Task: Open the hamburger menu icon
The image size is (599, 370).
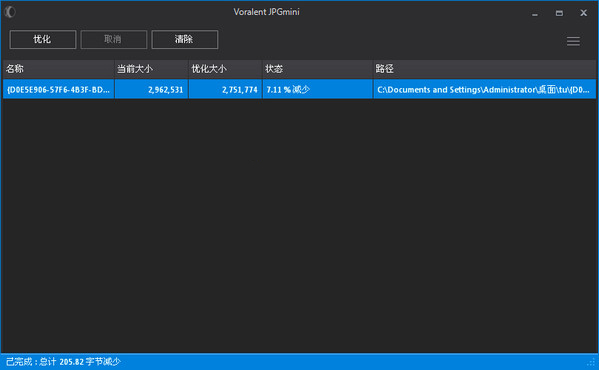Action: [x=573, y=41]
